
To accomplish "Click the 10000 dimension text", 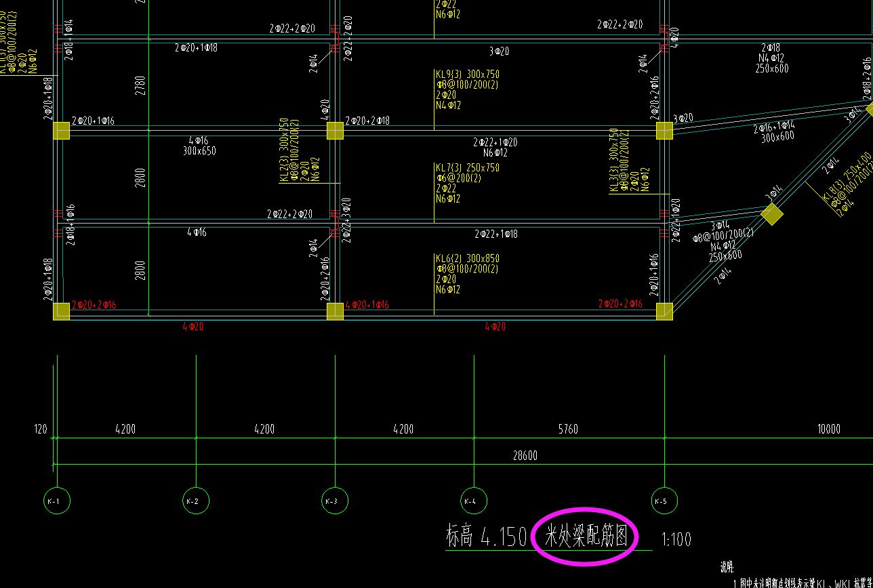I will (829, 429).
